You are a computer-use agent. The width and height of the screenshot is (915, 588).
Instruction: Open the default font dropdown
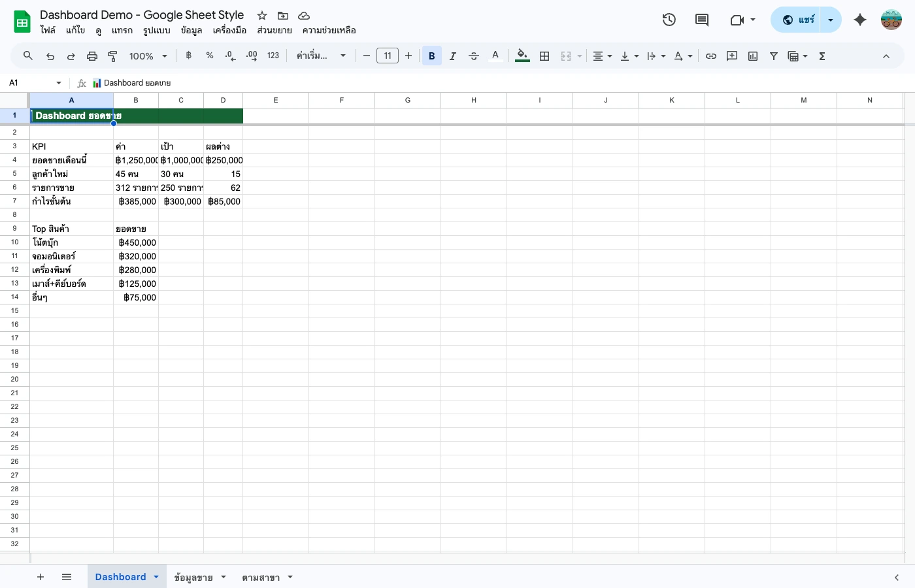[x=320, y=56]
